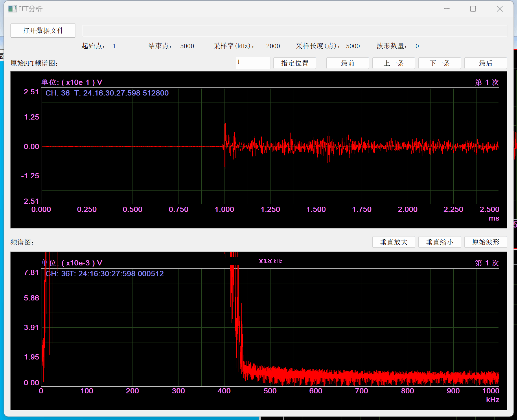Screen dimensions: 517x420
Task: Click the file path field beside 打开数据文件
Action: pyautogui.click(x=295, y=31)
